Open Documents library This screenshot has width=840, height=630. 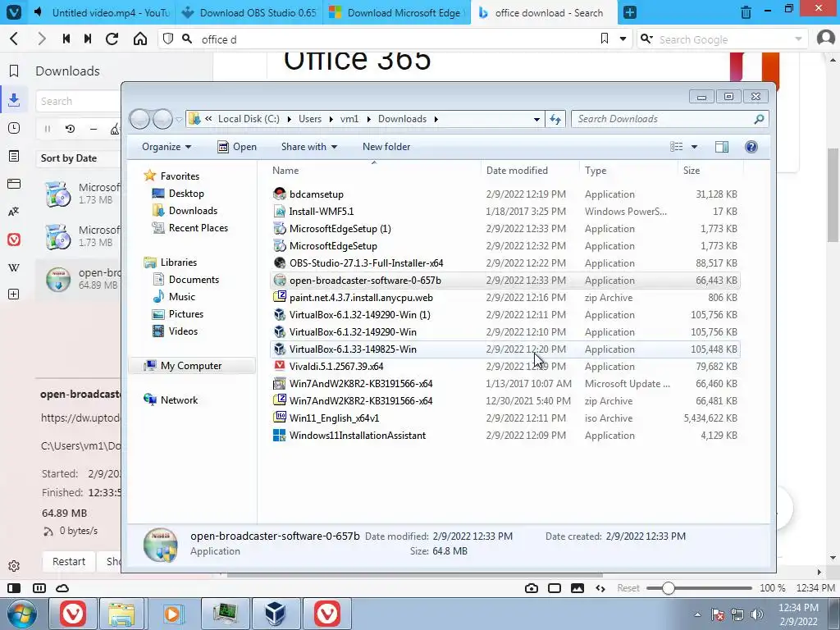click(194, 280)
